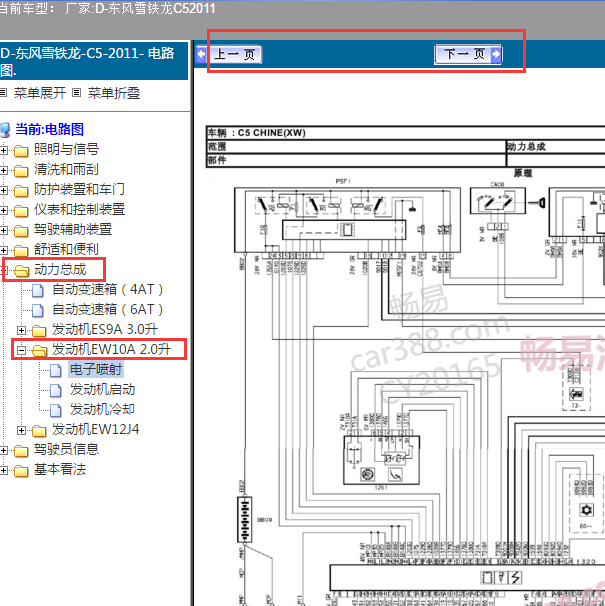Select the 发动机EW12J4 node
Image resolution: width=605 pixels, height=606 pixels.
95,430
